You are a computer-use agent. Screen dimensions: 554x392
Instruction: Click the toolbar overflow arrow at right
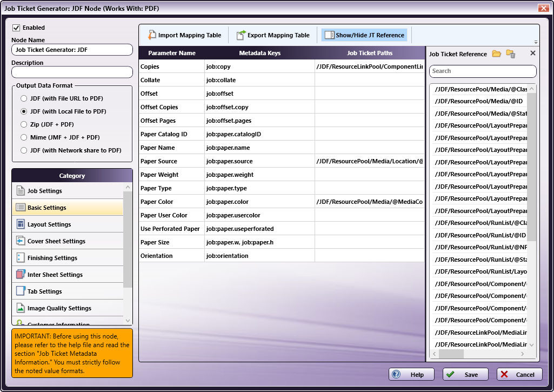[x=536, y=42]
